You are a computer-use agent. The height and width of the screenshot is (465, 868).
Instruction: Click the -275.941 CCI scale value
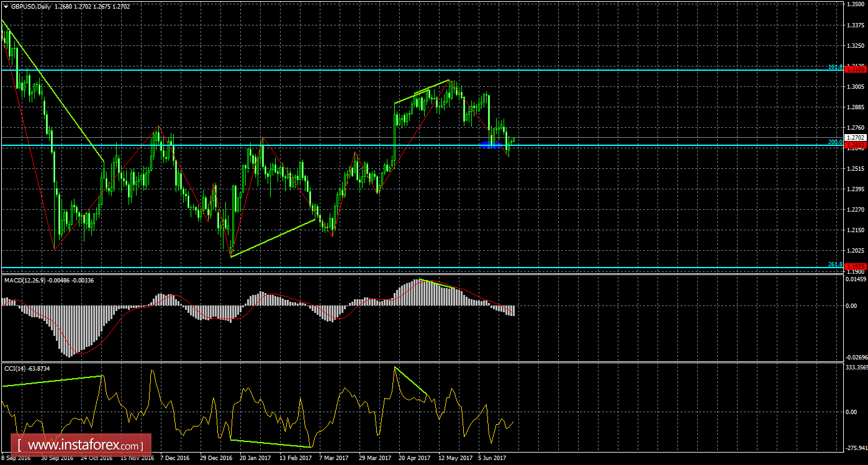click(x=856, y=447)
